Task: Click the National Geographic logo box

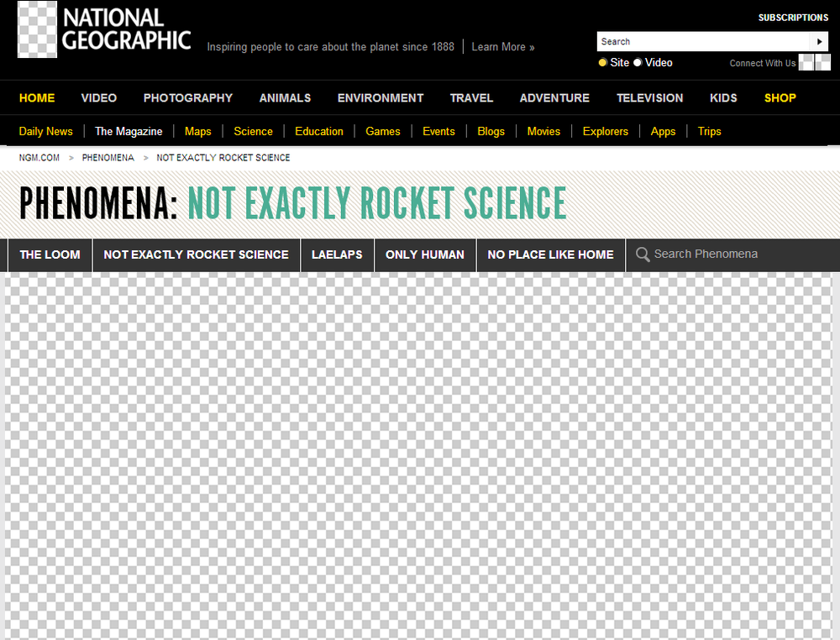Action: pos(37,29)
